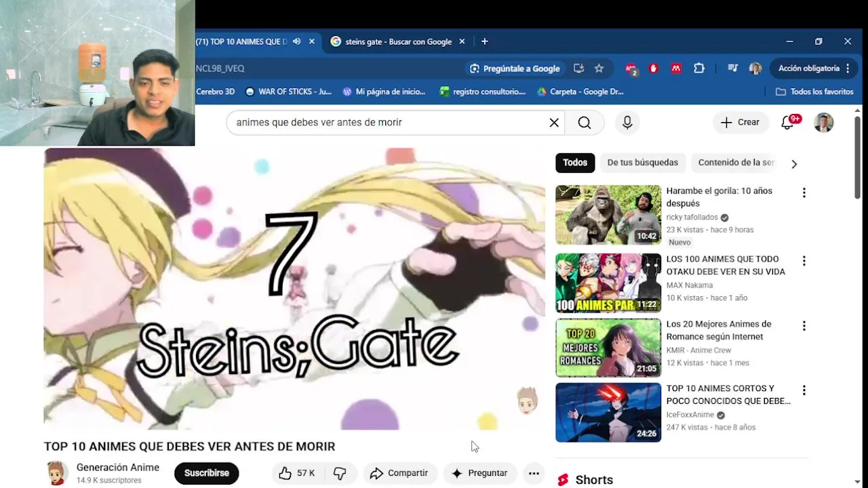
Task: Open the Acción obligatoria three-dot menu
Action: 848,68
